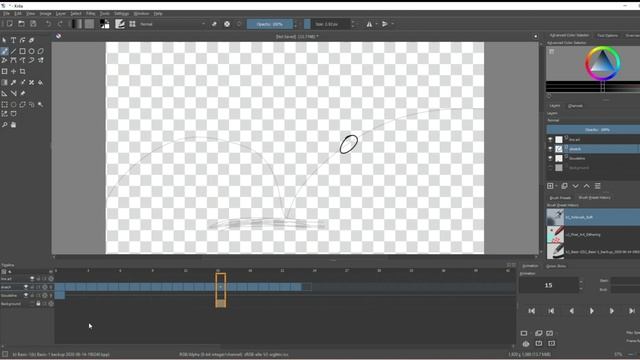Select the Transform tool
The width and height of the screenshot is (640, 360).
(x=4, y=71)
